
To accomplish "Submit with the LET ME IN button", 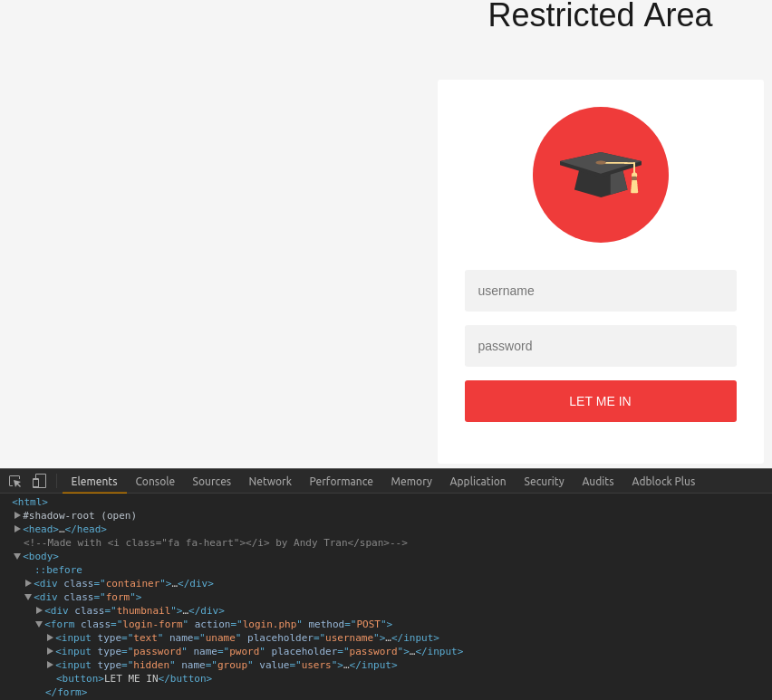I will [600, 401].
